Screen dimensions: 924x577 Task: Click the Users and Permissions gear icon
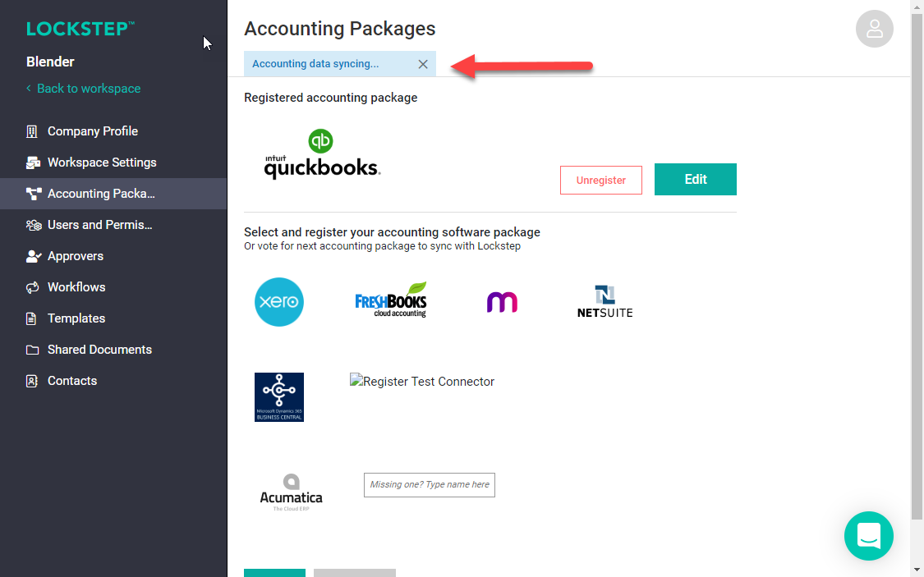tap(33, 225)
